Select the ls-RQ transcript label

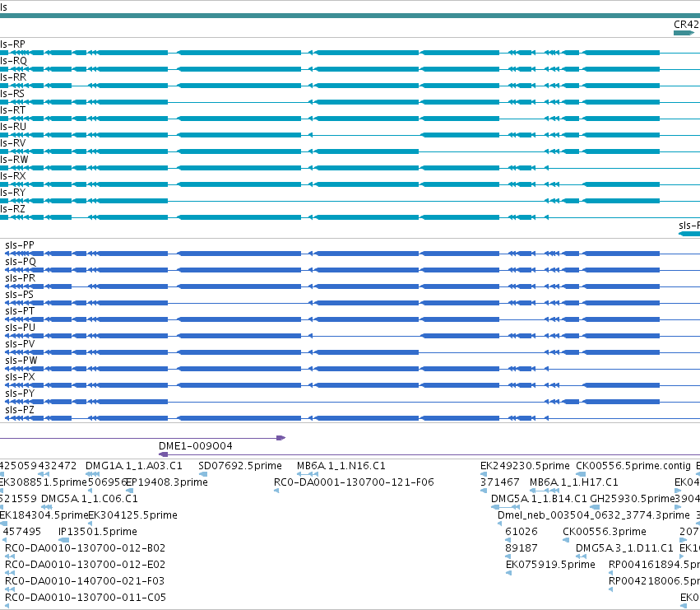click(x=13, y=61)
